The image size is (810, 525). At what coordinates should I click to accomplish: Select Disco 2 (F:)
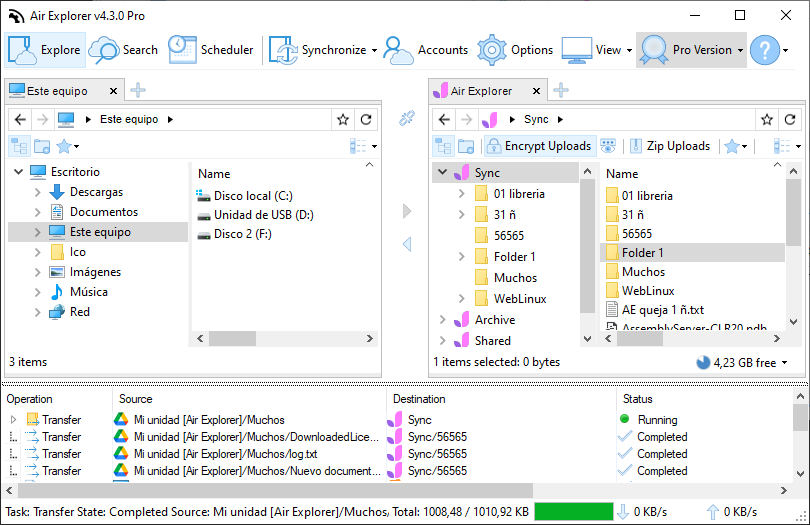235,234
